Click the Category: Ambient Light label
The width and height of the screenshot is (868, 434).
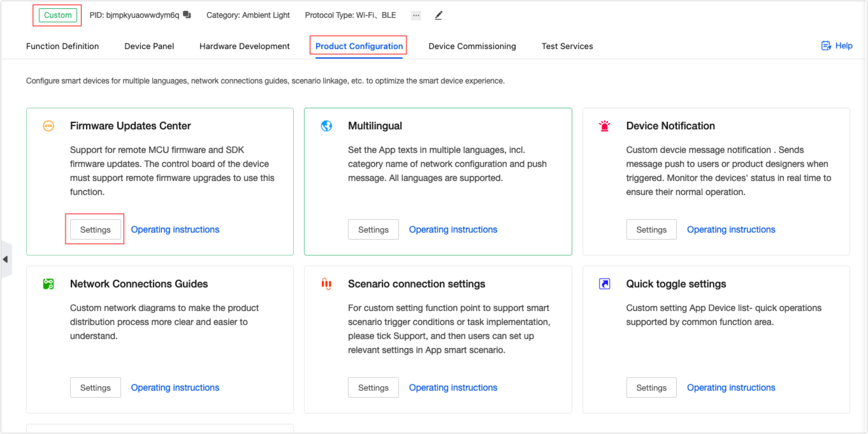pos(248,15)
